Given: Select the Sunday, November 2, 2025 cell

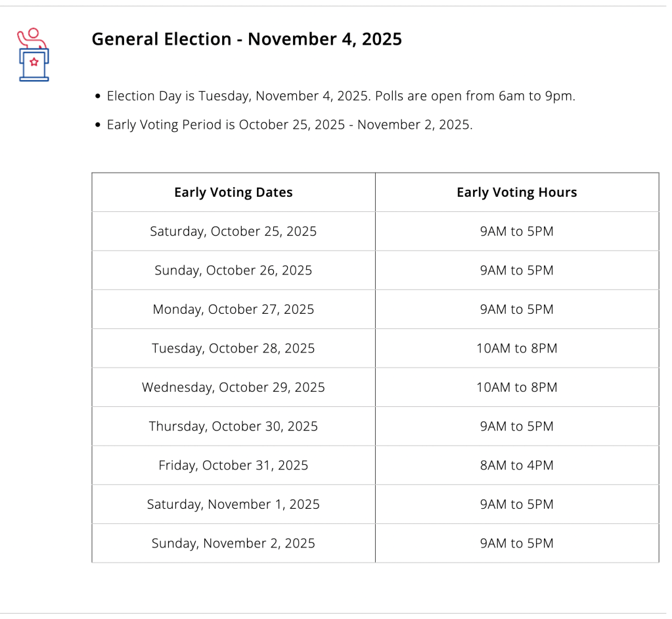Looking at the screenshot, I should (x=233, y=544).
